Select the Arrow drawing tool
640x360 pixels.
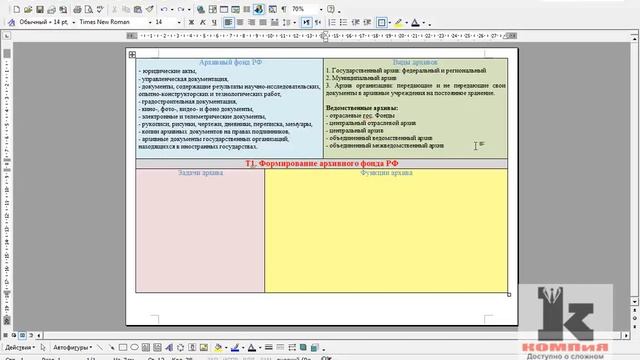(111, 348)
